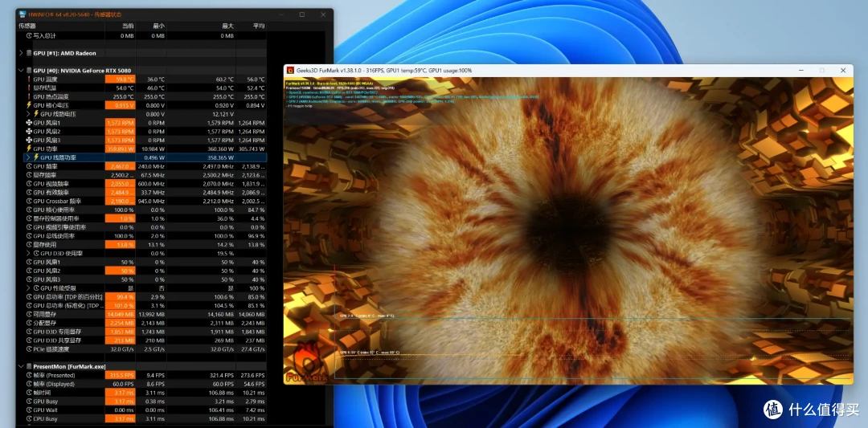Select the GPU 视频引擎使用率 row label
Screen dimensions: 868x428
pos(59,227)
